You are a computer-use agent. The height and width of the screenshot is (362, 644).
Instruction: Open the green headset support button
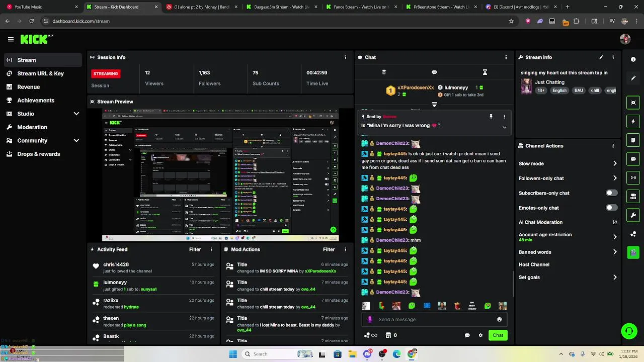coord(629,331)
